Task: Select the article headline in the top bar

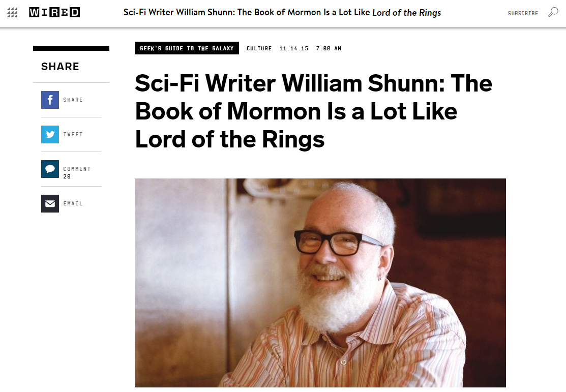Action: click(281, 12)
